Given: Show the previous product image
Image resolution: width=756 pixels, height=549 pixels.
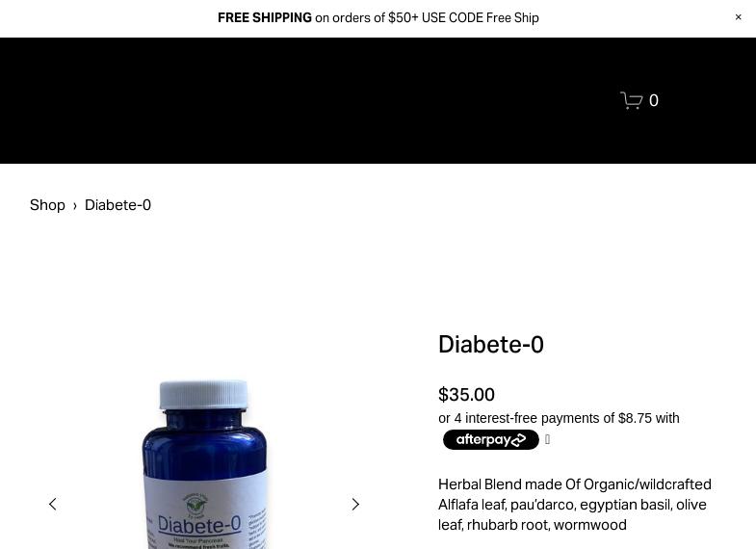Looking at the screenshot, I should pyautogui.click(x=53, y=504).
